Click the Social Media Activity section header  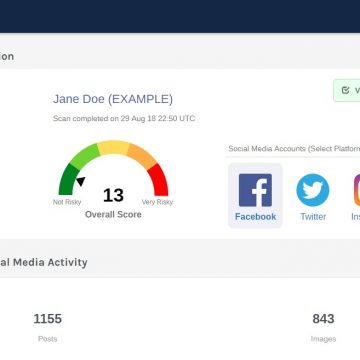pos(44,262)
